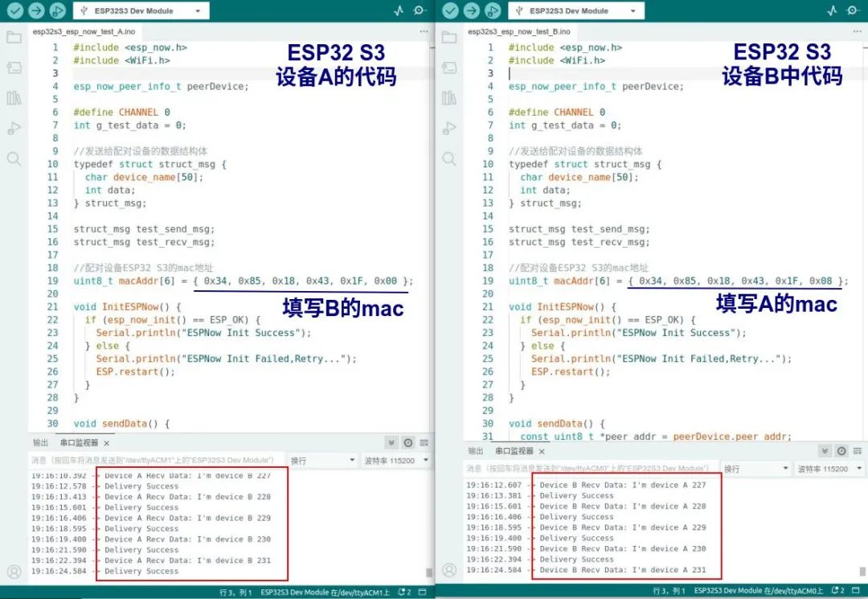Click the account icon in device B sidebar
868x599 pixels.
449,570
